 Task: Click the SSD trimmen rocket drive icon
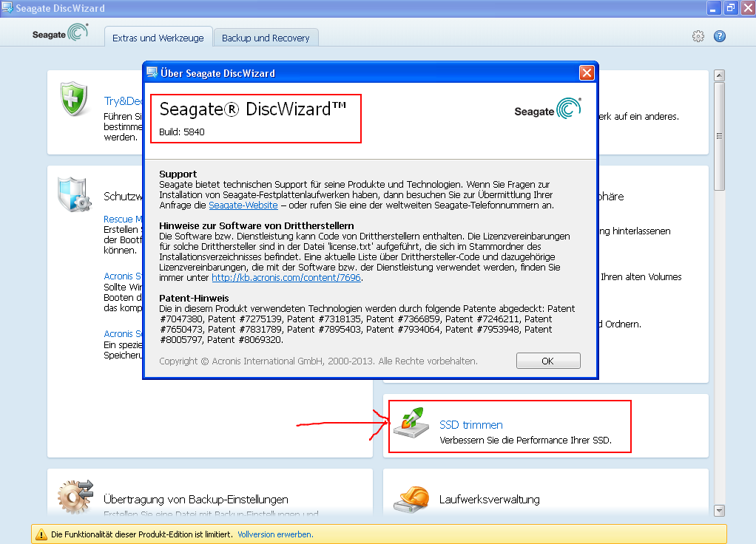point(411,423)
